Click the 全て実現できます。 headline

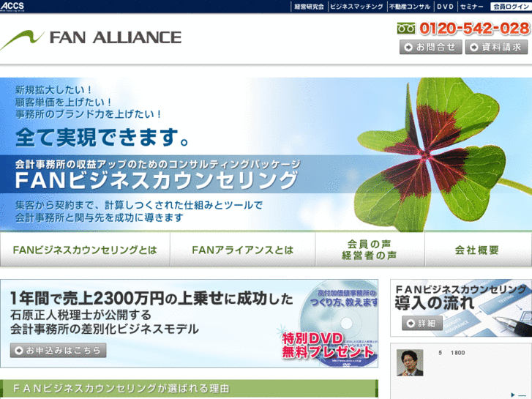pos(102,138)
